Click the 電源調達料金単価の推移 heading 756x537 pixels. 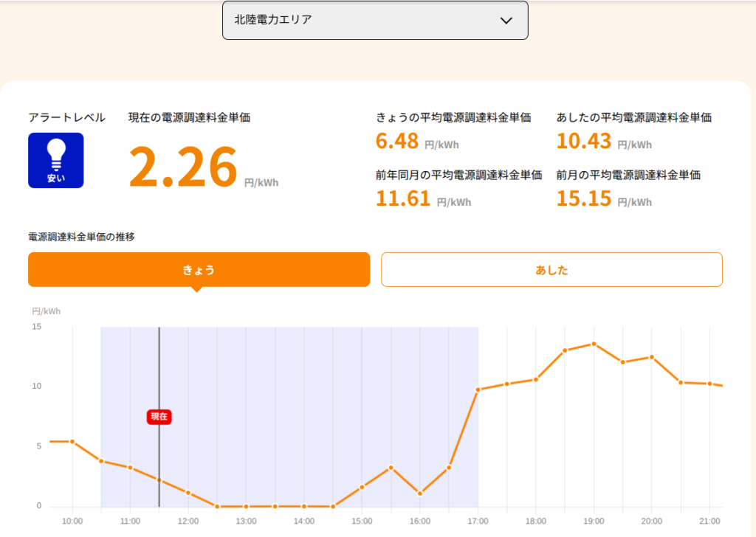coord(81,237)
